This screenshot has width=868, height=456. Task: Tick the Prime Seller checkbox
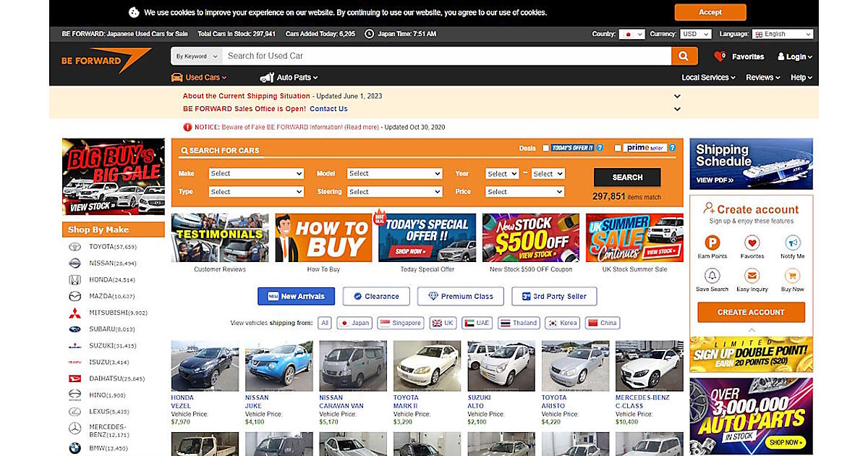pos(617,148)
